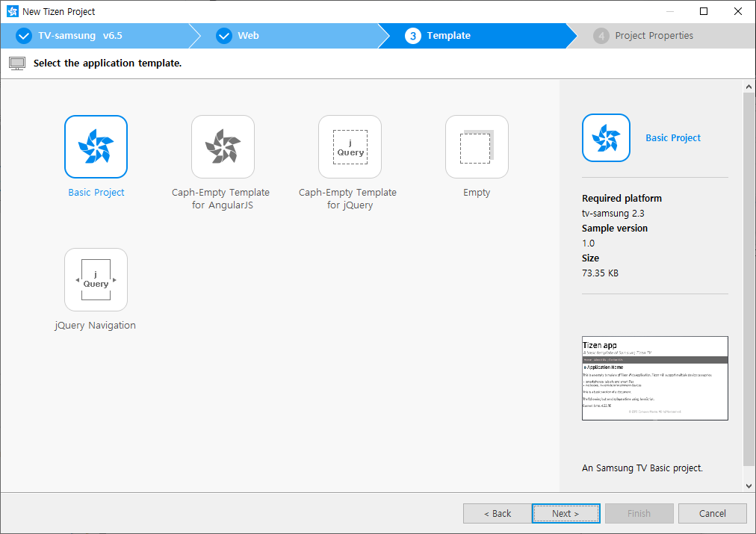Go to the Web wizard step
This screenshot has height=534, width=756.
[289, 36]
